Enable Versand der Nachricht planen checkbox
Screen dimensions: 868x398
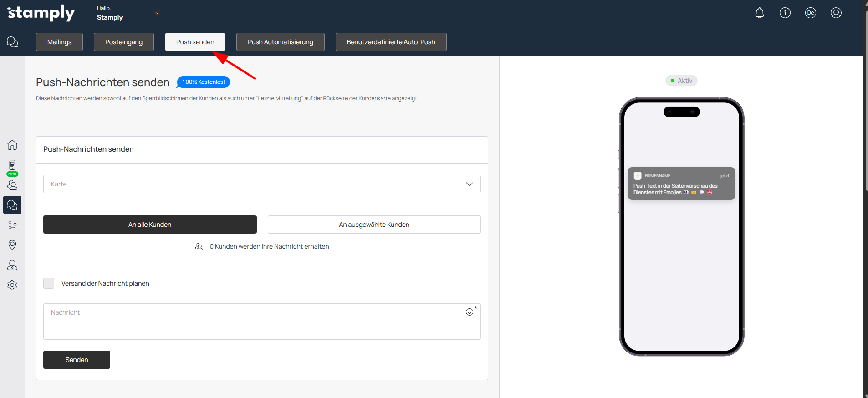(49, 283)
